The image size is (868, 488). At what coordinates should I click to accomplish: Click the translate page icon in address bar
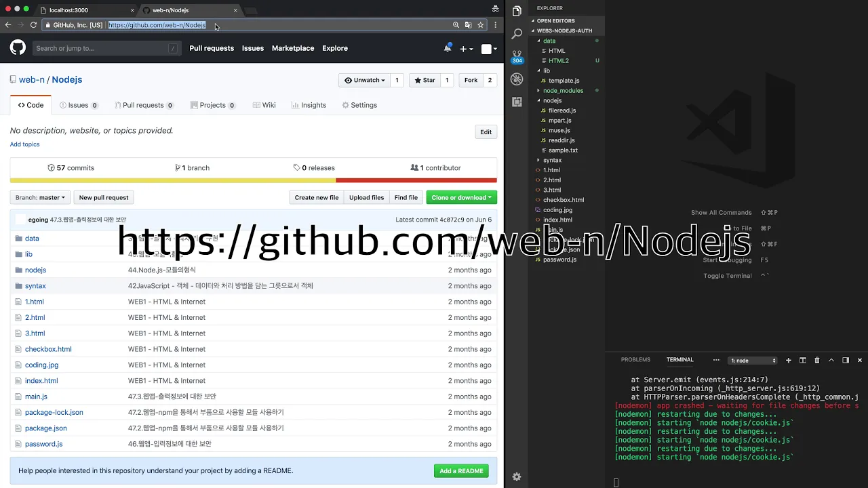click(468, 25)
